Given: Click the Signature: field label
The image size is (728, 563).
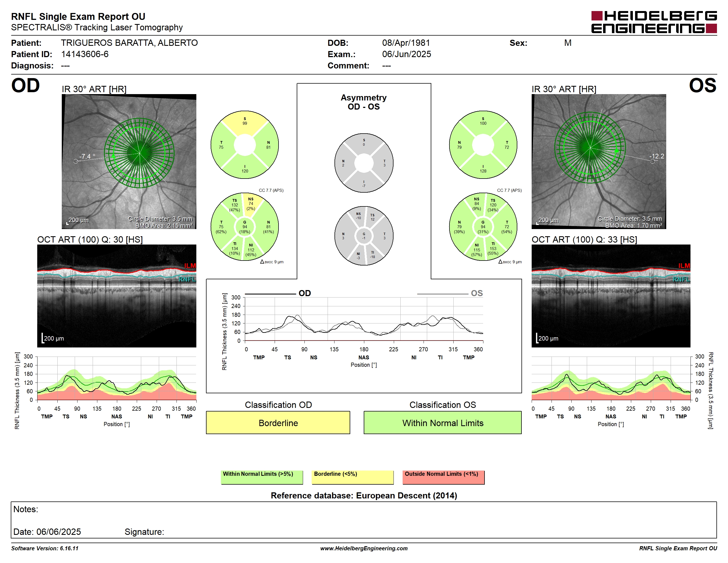Looking at the screenshot, I should 144,532.
